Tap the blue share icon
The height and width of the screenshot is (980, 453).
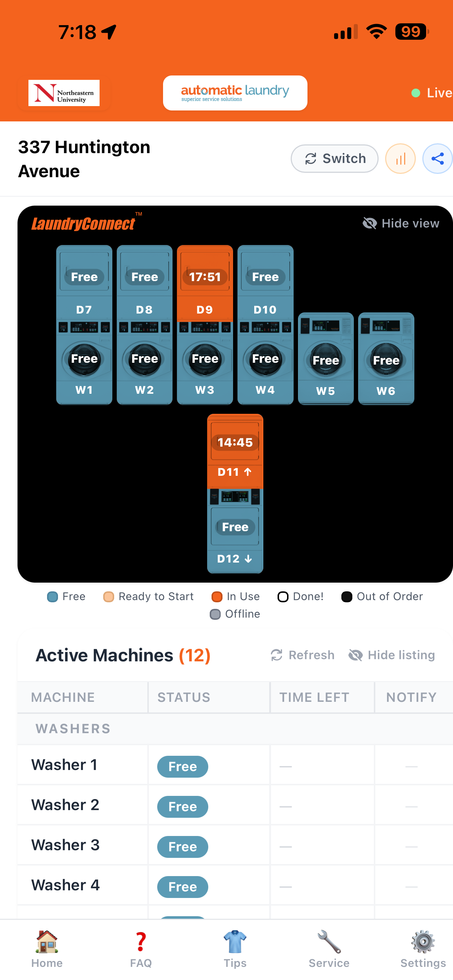click(437, 159)
